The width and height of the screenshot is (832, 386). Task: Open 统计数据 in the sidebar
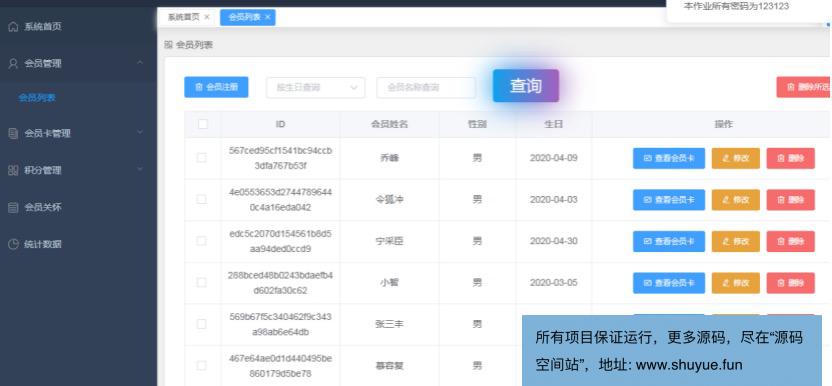[42, 244]
